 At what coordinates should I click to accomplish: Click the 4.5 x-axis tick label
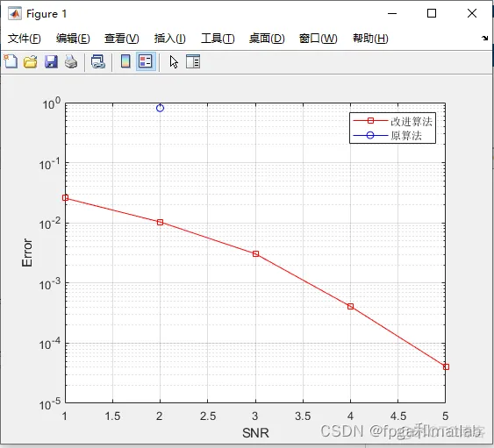(x=397, y=416)
